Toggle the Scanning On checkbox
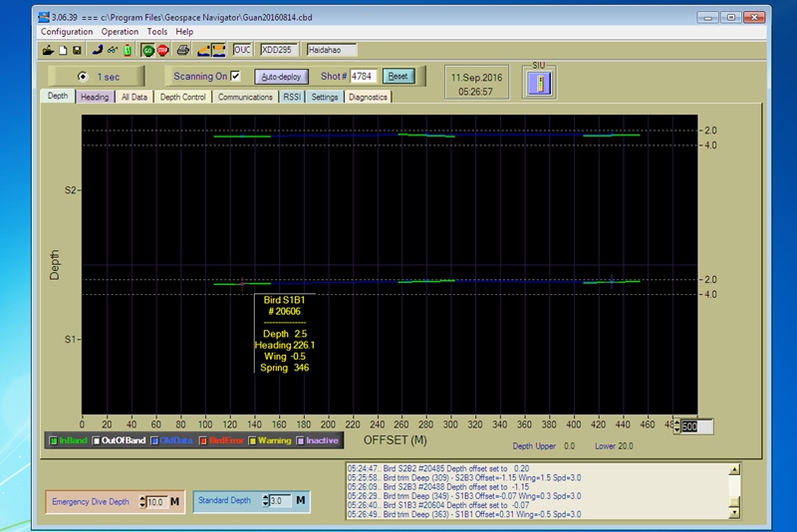Viewport: 797px width, 532px height. pos(236,76)
